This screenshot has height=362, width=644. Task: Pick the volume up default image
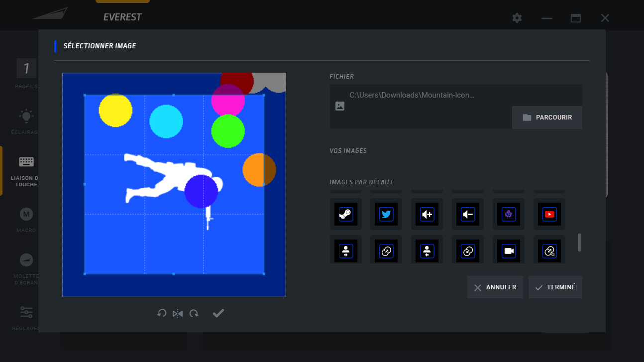coord(427,215)
